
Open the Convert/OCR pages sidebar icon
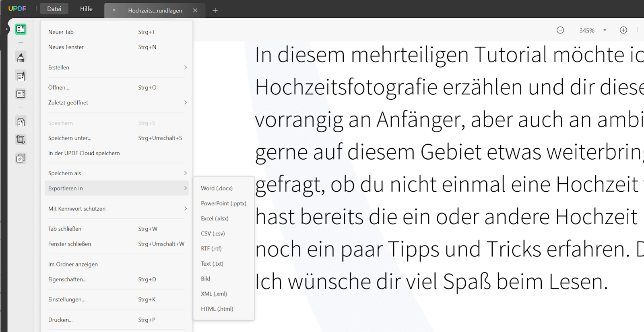pos(21,121)
